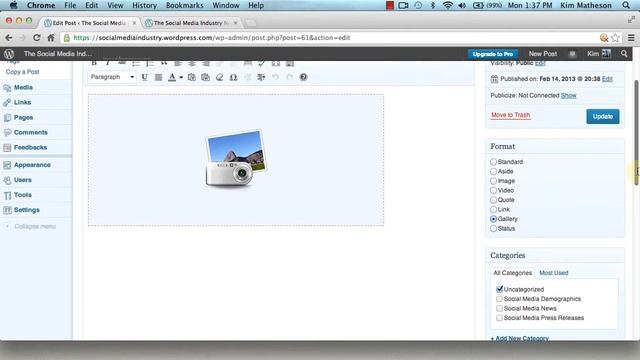
Task: Open the Bookmarks menu in the menu bar
Action: [x=184, y=5]
